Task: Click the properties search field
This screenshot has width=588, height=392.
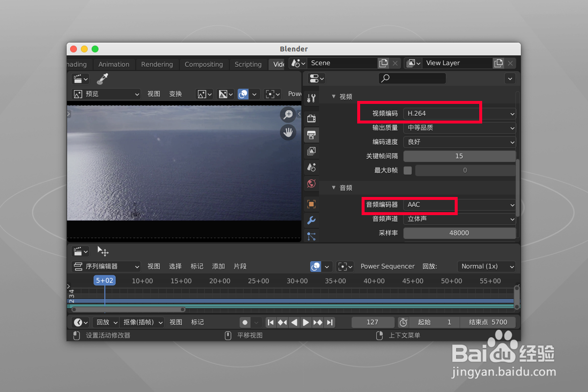Action: tap(412, 78)
